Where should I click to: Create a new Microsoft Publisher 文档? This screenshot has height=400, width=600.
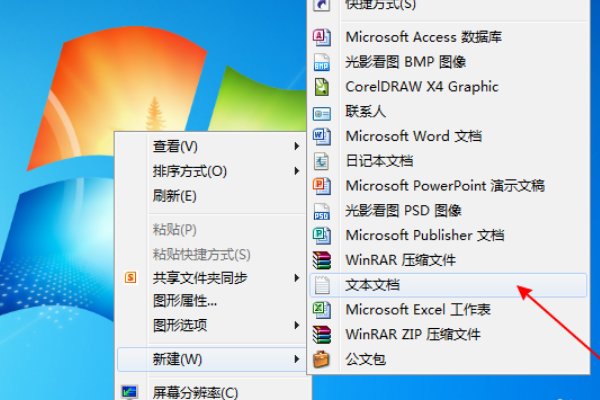[448, 235]
